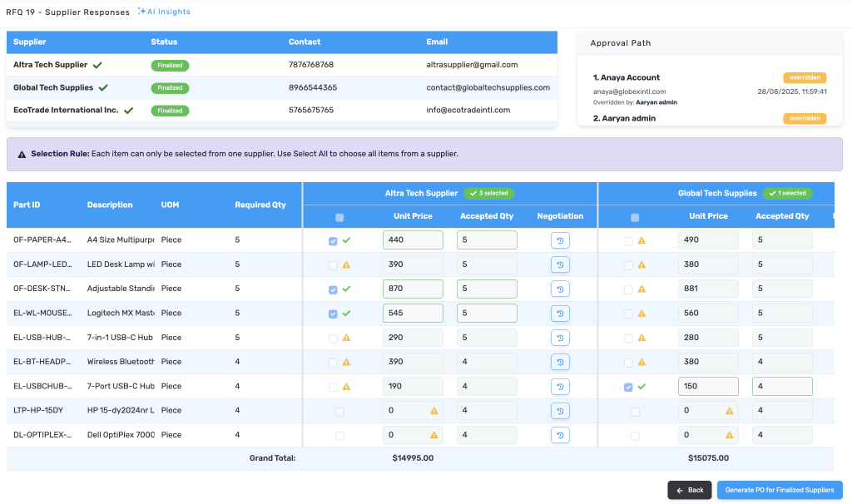Click the AI Insights sparkle icon
The image size is (852, 504).
(142, 12)
